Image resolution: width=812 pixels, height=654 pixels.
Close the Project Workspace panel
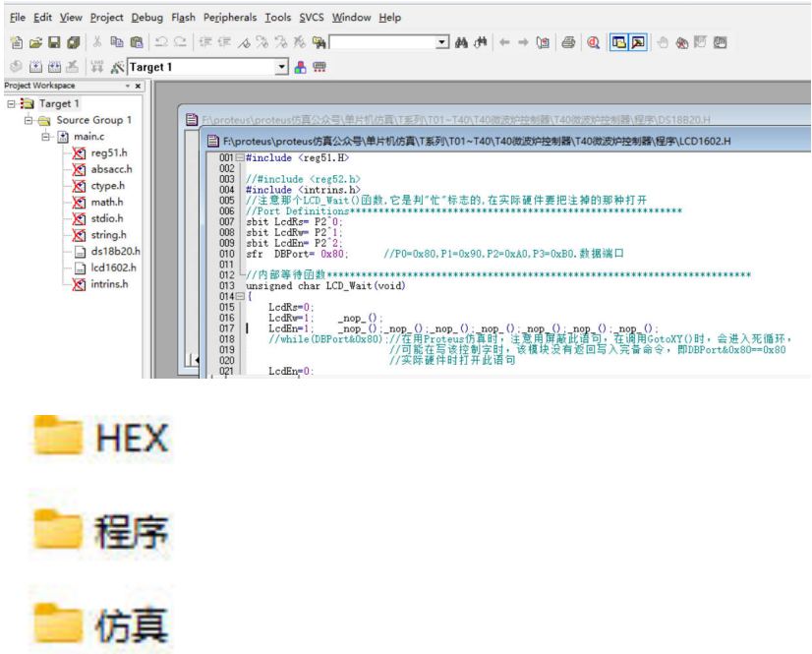point(138,86)
